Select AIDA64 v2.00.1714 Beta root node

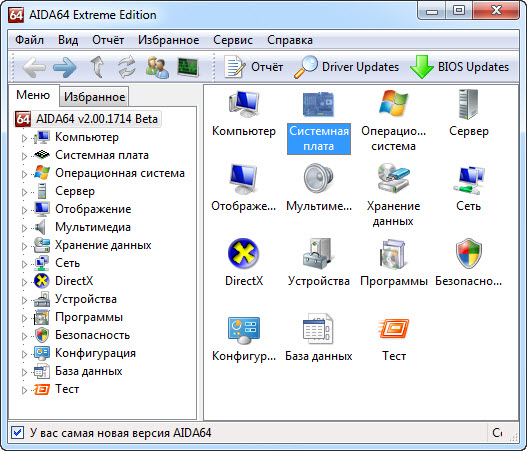coord(88,119)
